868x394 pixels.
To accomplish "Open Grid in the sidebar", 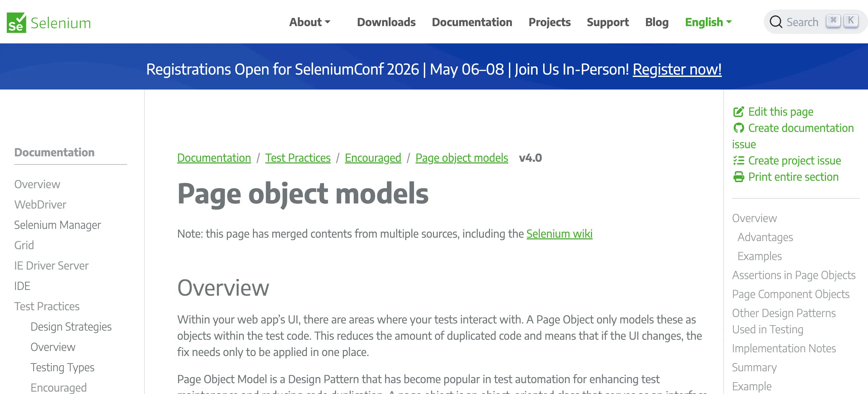I will [x=24, y=245].
